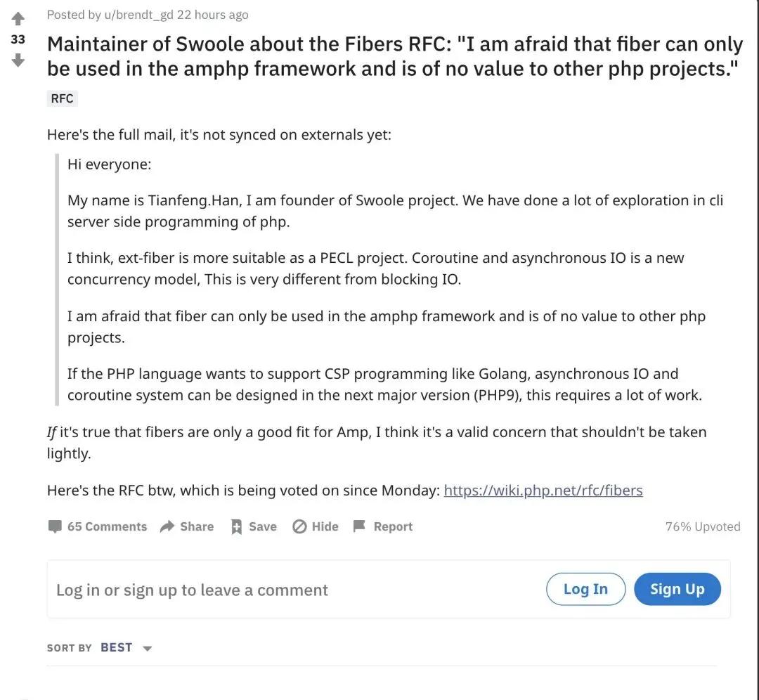Open the '65 Comments' text label

pos(107,526)
